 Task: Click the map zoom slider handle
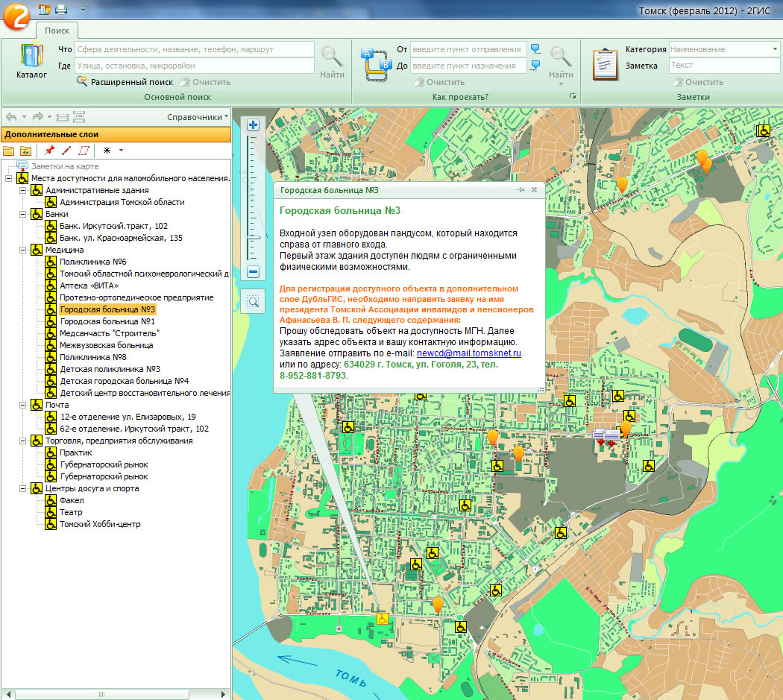pyautogui.click(x=254, y=238)
